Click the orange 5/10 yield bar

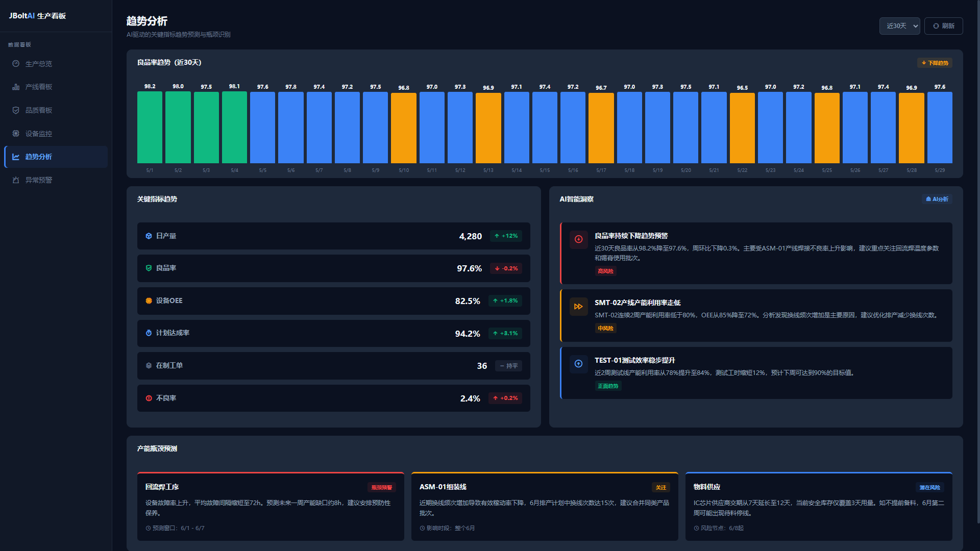pyautogui.click(x=404, y=128)
